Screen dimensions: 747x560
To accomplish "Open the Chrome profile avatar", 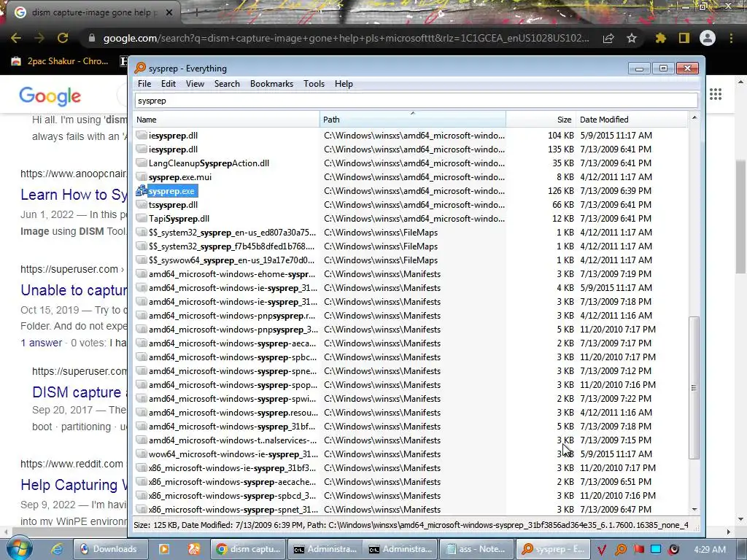I will point(708,38).
